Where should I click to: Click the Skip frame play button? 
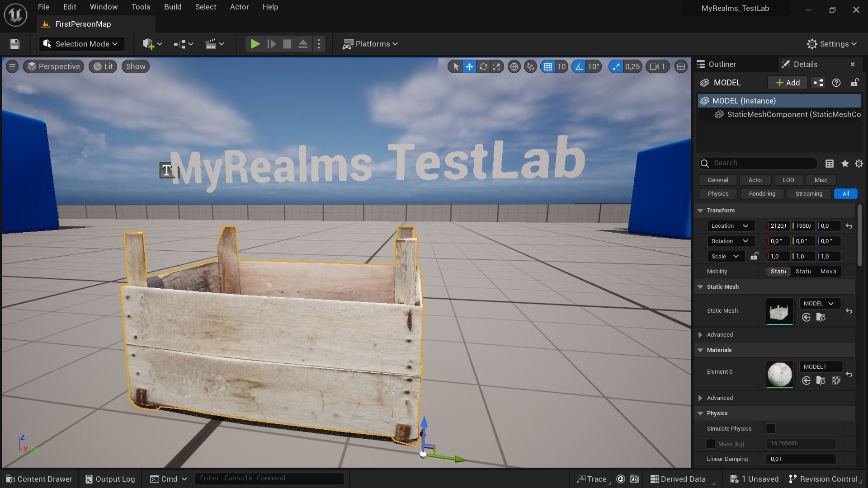click(271, 44)
